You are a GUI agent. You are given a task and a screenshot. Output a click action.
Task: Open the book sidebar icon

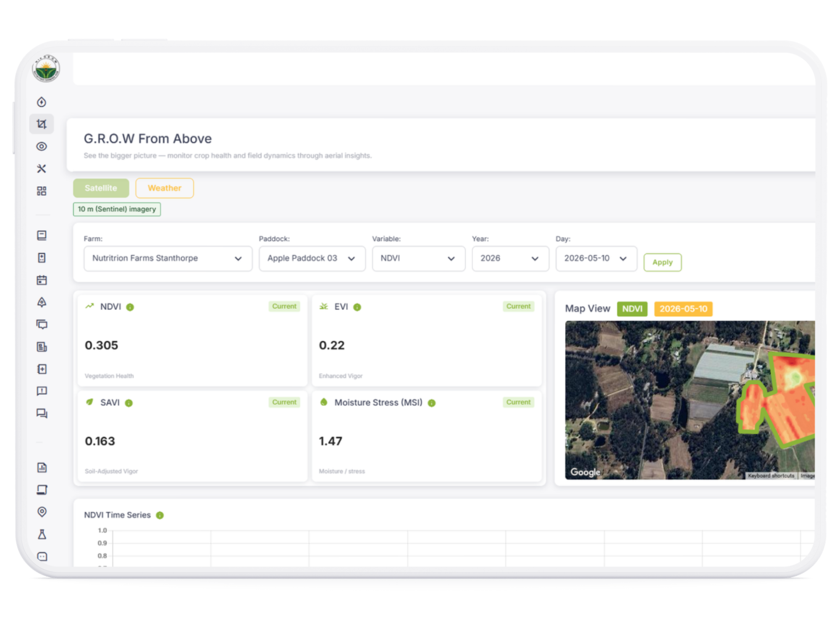[x=42, y=235]
